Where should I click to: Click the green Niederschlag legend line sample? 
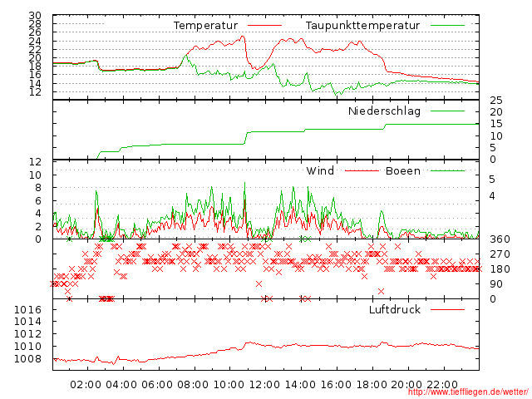[x=447, y=111]
